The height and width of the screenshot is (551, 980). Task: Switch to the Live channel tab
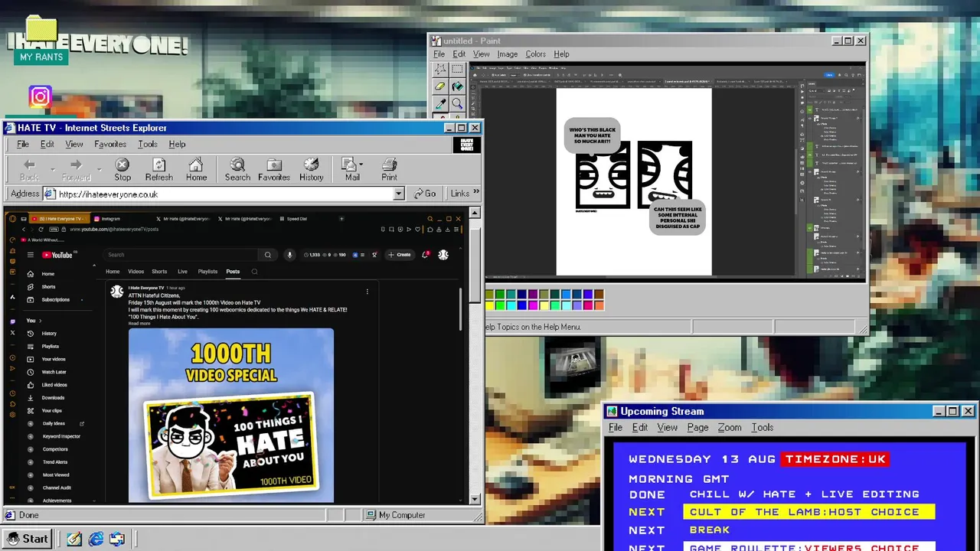tap(182, 272)
